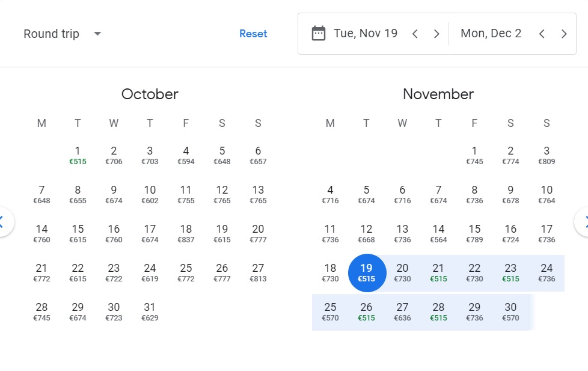588x371 pixels.
Task: Pick October 1 priced at €515
Action: tap(78, 155)
